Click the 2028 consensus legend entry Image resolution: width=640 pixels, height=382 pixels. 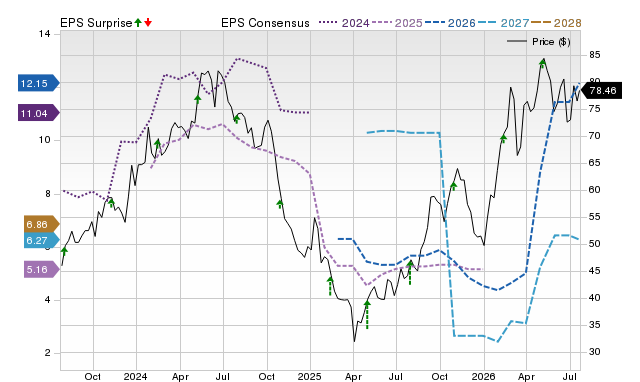point(556,23)
